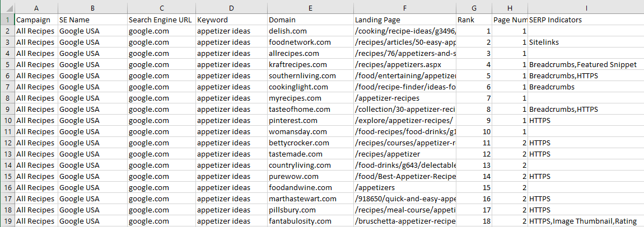
Task: Click the /recipes/appetizers.aspx landing page cell
Action: click(x=405, y=65)
